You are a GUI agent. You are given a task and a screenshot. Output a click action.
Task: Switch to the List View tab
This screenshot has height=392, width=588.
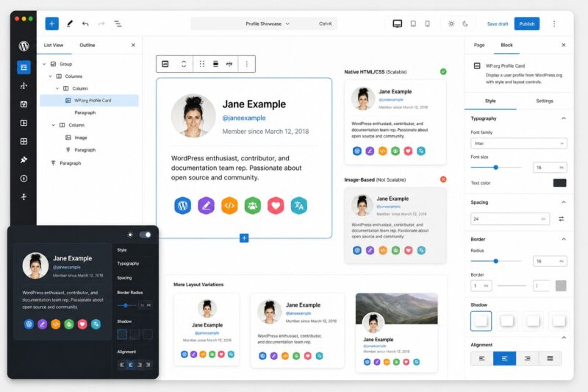click(54, 45)
